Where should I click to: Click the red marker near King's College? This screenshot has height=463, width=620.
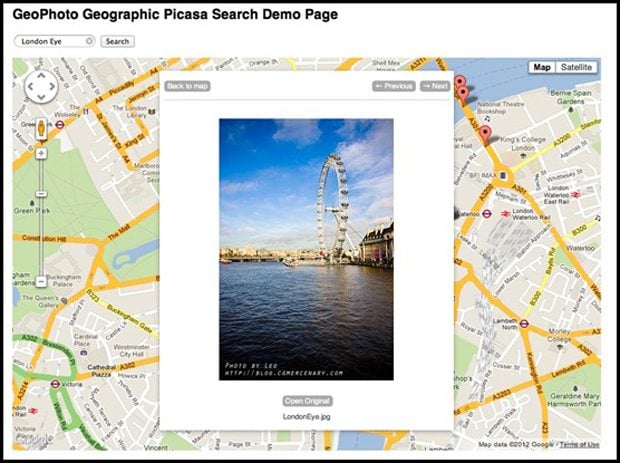tap(485, 132)
